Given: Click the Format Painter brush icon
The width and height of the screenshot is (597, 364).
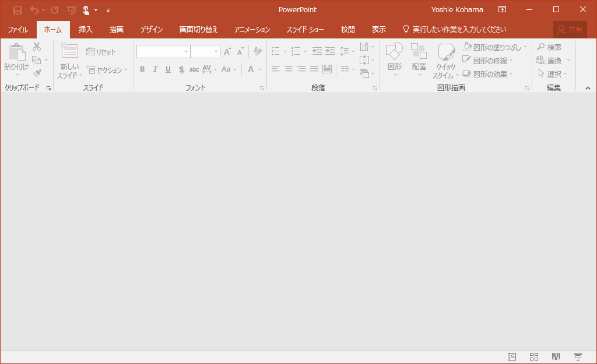Looking at the screenshot, I should [x=37, y=73].
